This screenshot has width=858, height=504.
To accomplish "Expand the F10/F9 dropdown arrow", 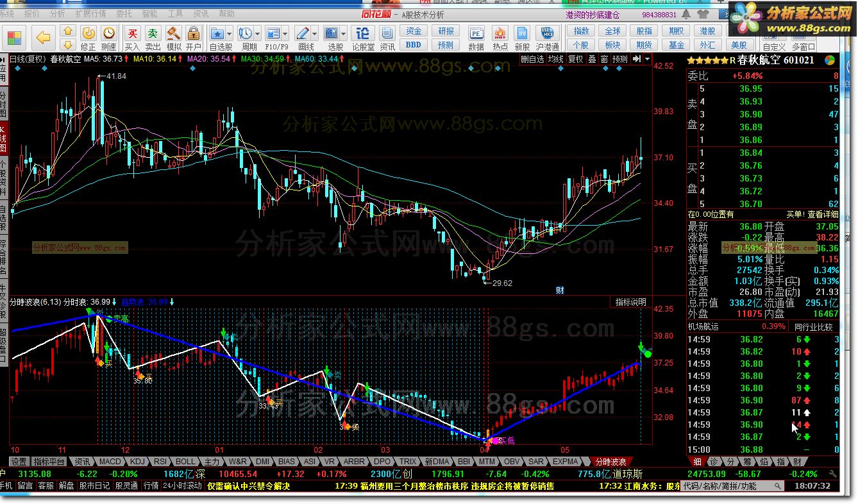I will click(x=286, y=33).
